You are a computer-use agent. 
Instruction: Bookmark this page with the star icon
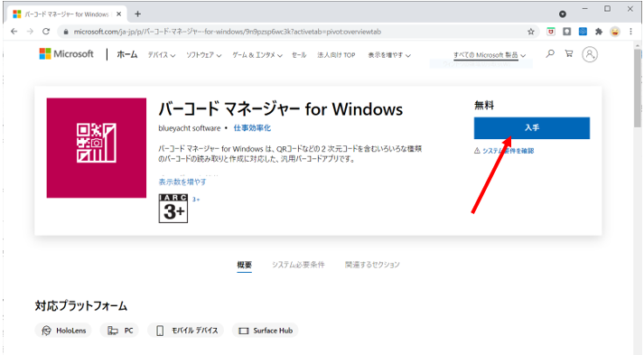point(530,32)
